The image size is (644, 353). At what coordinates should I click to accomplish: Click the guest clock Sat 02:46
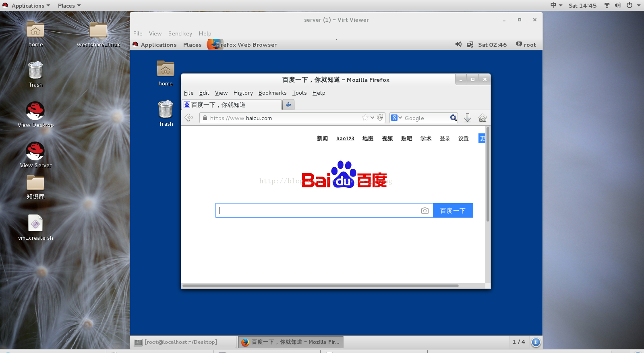492,44
